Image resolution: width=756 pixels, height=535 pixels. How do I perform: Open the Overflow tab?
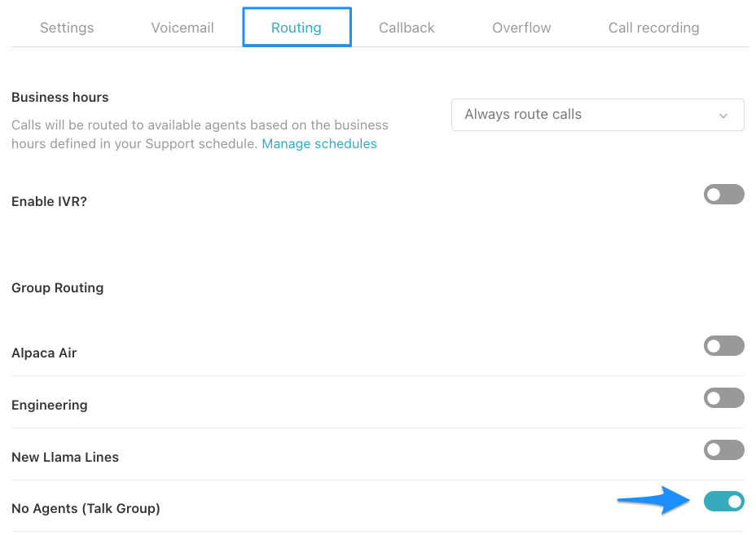[521, 28]
